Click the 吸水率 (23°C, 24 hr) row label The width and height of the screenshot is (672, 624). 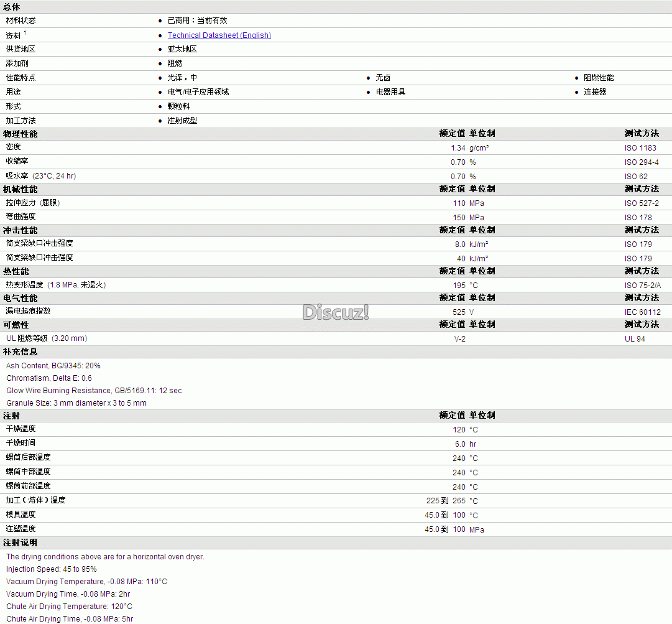tap(40, 176)
